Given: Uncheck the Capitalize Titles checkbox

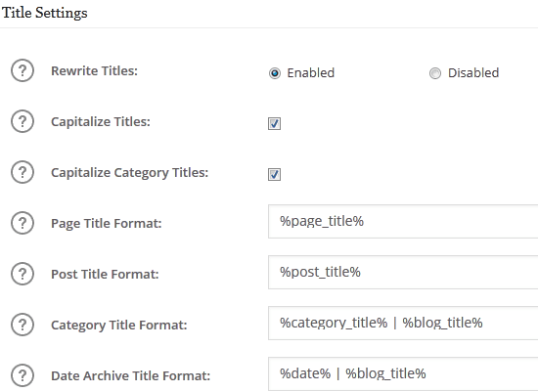Looking at the screenshot, I should point(274,123).
